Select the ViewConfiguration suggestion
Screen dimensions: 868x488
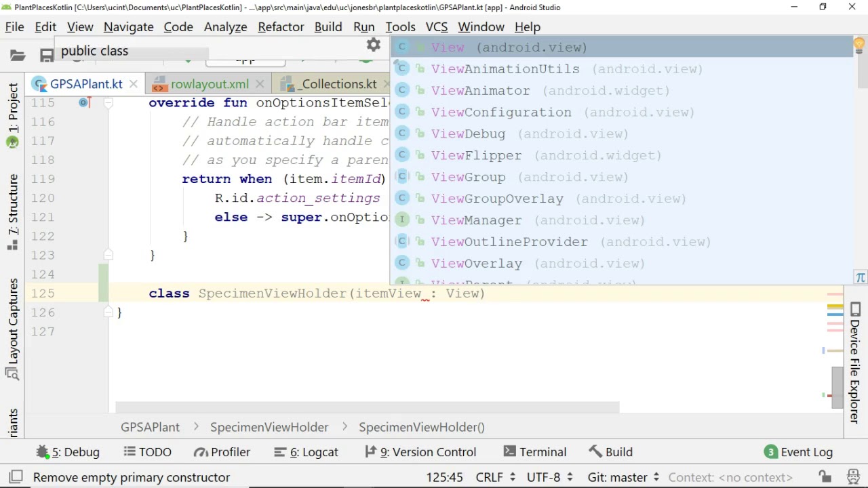(622, 113)
